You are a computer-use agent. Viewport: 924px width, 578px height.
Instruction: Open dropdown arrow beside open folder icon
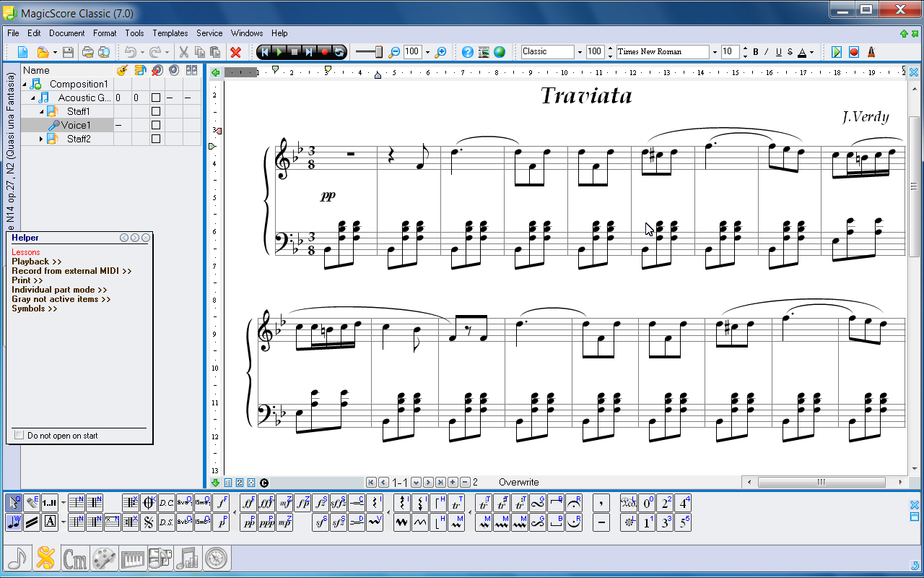pos(54,52)
